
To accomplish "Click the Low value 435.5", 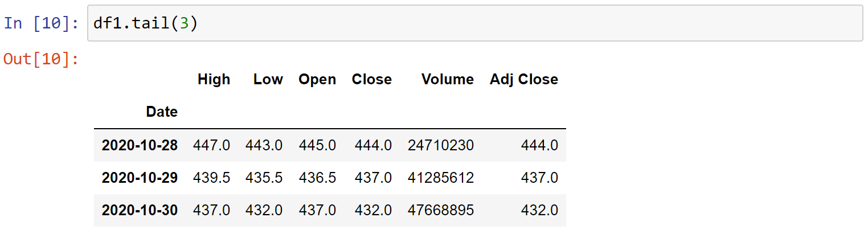I will point(264,178).
